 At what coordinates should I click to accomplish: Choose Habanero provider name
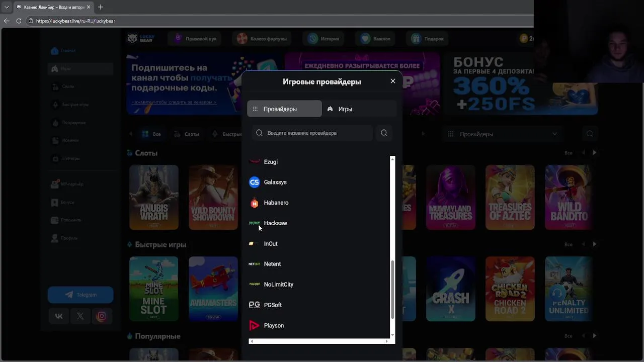276,203
